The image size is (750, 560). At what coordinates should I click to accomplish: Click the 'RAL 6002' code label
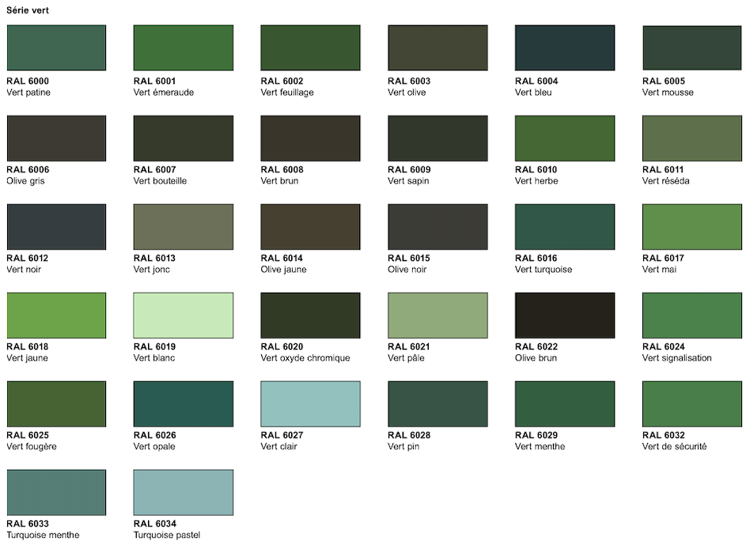coord(282,81)
